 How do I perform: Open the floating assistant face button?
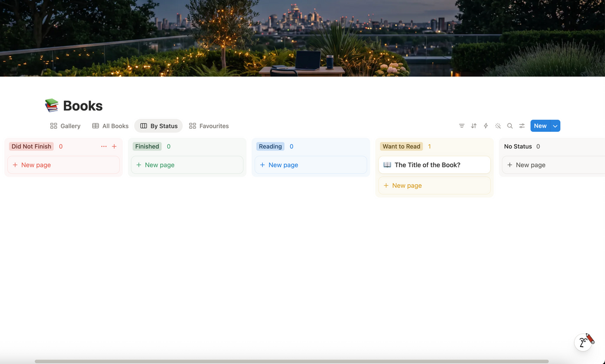(584, 342)
